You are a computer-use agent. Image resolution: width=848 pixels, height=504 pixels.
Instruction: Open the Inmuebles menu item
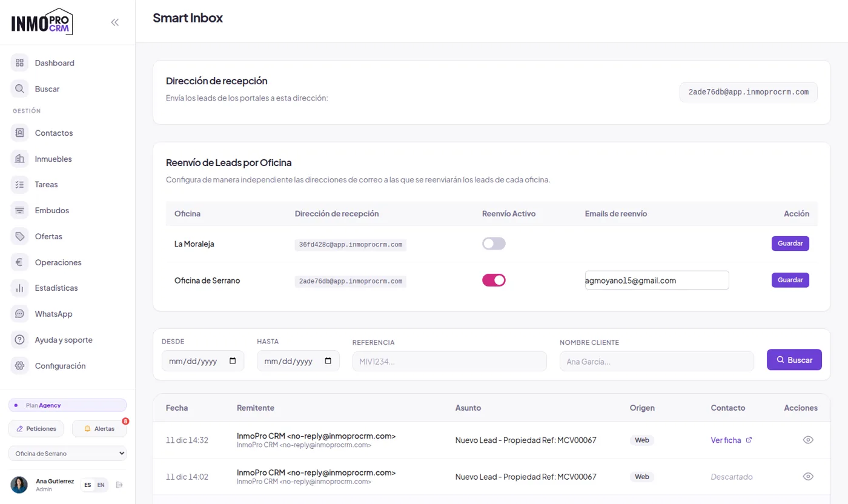pyautogui.click(x=53, y=159)
